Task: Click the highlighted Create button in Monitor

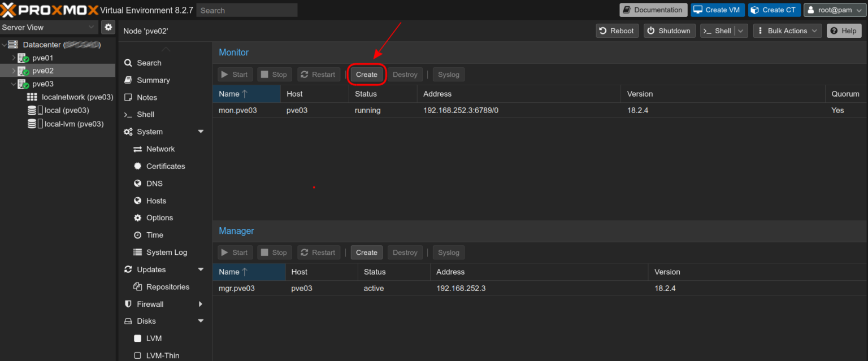Action: coord(366,74)
